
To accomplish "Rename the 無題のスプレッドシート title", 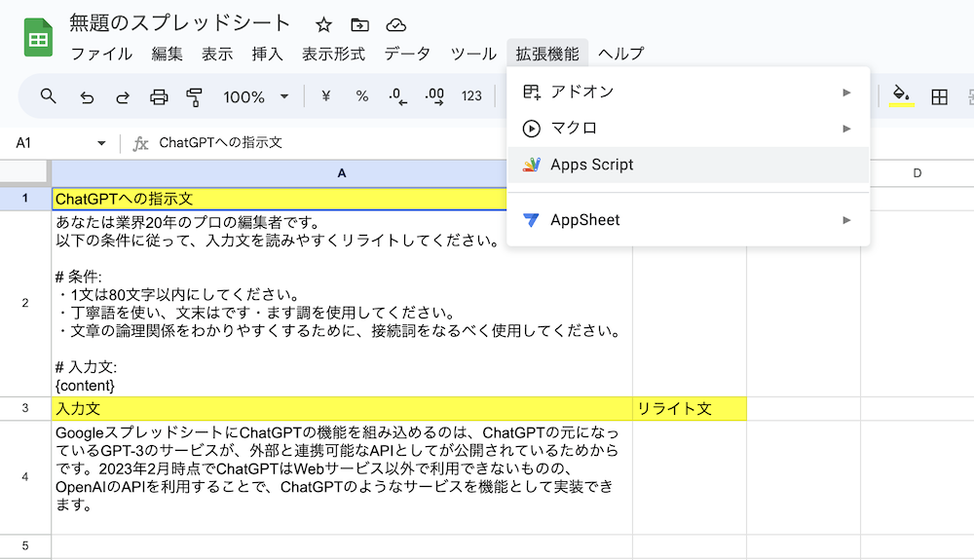I will coord(179,23).
